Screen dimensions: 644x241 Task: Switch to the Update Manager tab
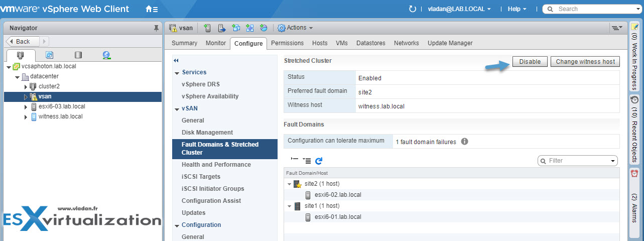[450, 43]
